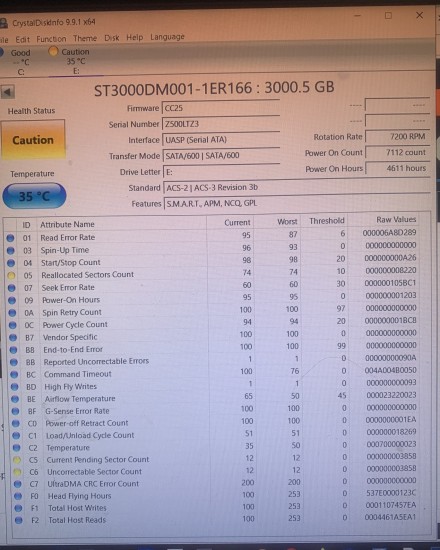
Task: Open the Language menu
Action: point(167,37)
